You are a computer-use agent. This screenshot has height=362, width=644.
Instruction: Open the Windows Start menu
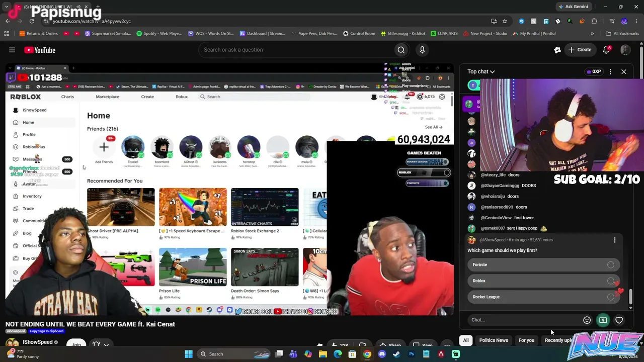click(x=189, y=354)
